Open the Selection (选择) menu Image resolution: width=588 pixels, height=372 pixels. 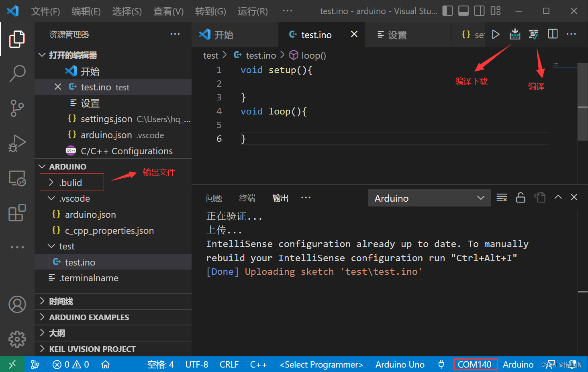pyautogui.click(x=127, y=11)
